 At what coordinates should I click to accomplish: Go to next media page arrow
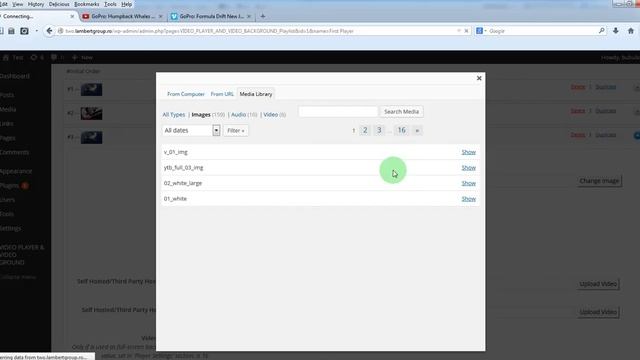coord(417,131)
